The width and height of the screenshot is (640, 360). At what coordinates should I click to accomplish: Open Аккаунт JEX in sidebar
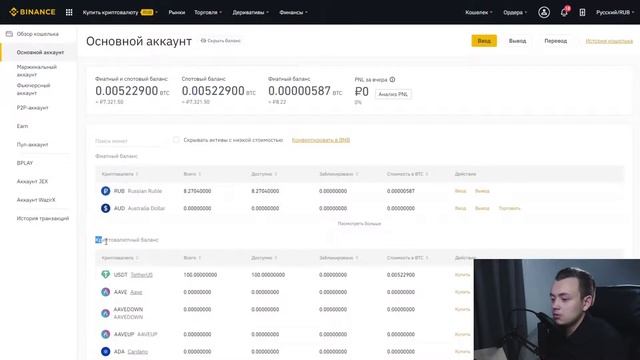[32, 181]
